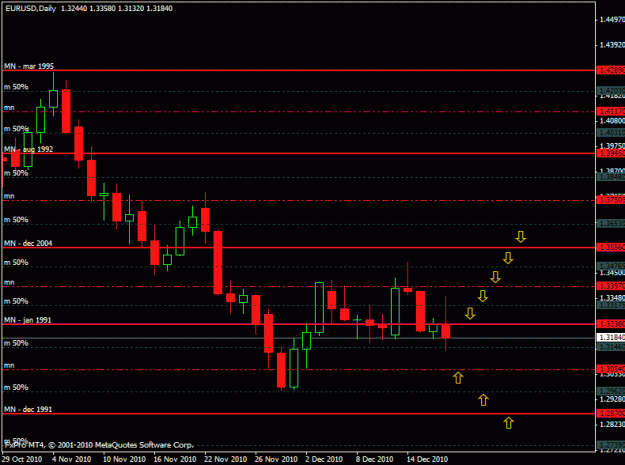Select the 'MN - jan 1991' line label
The image size is (625, 465).
tap(28, 320)
